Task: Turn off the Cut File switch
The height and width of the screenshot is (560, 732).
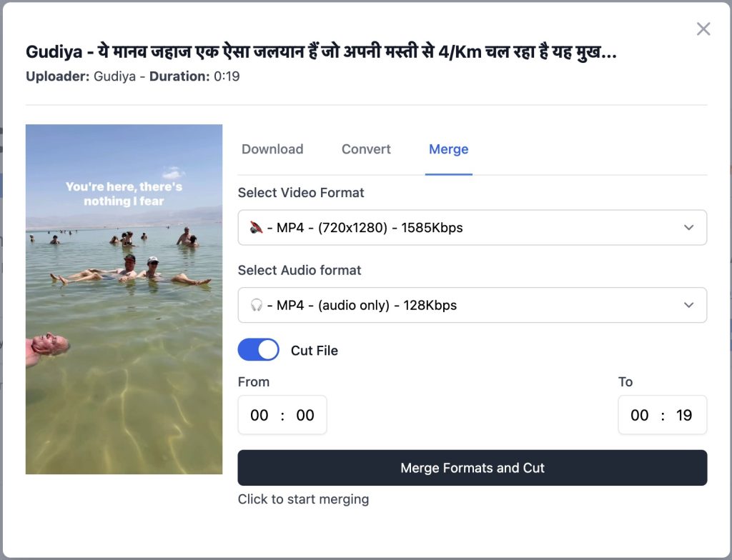Action: pyautogui.click(x=258, y=350)
